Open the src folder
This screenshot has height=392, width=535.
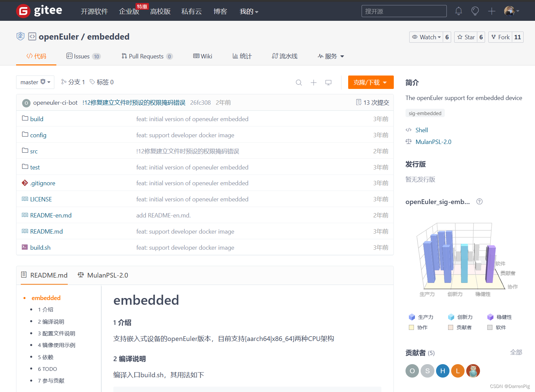pos(34,151)
